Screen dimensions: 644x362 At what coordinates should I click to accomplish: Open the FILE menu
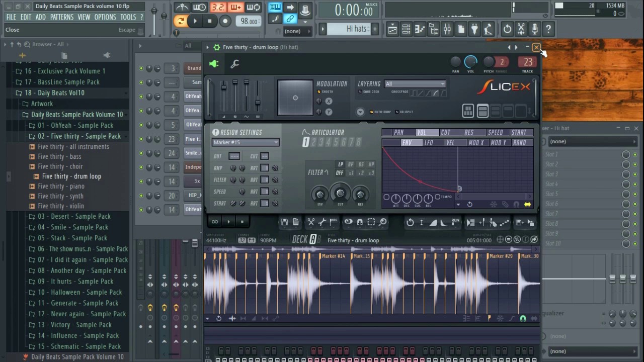point(11,17)
